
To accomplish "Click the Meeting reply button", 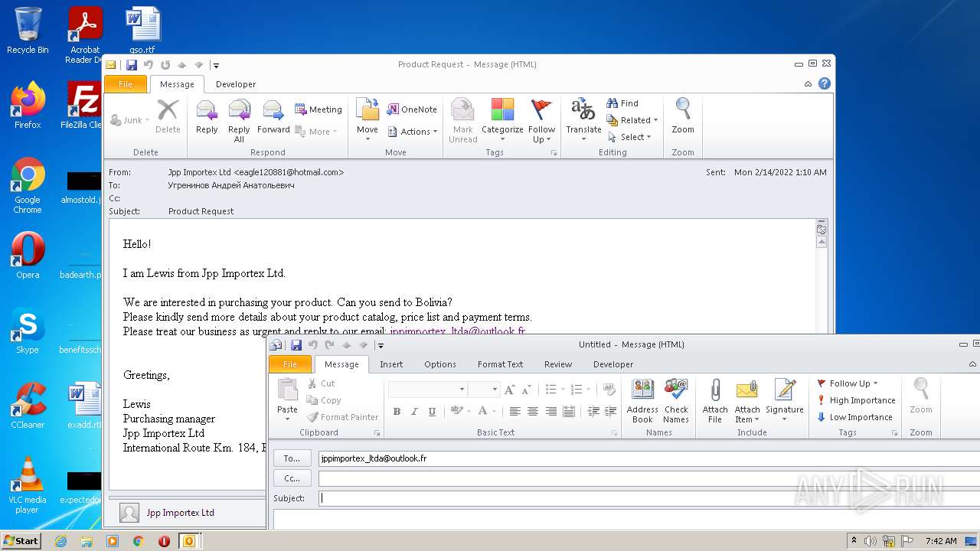I will 318,109.
